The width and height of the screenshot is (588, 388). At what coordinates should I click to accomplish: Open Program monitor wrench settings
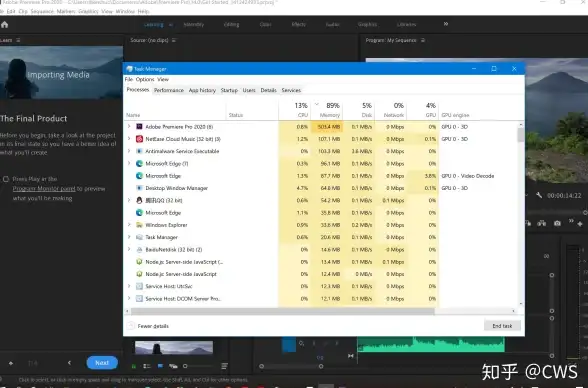539,195
